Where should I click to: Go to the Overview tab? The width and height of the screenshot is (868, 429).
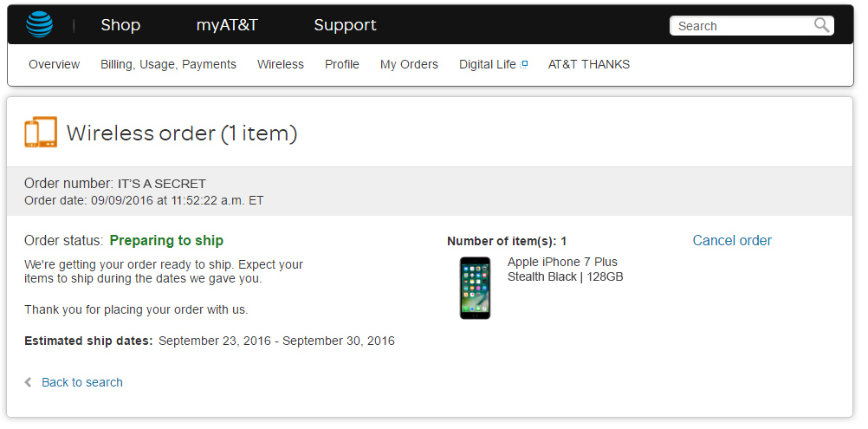54,64
